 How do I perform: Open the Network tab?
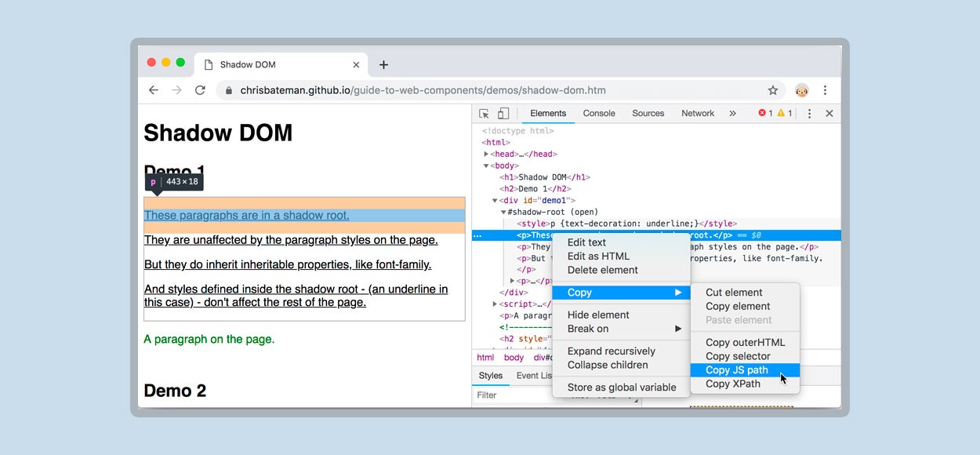[x=698, y=114]
